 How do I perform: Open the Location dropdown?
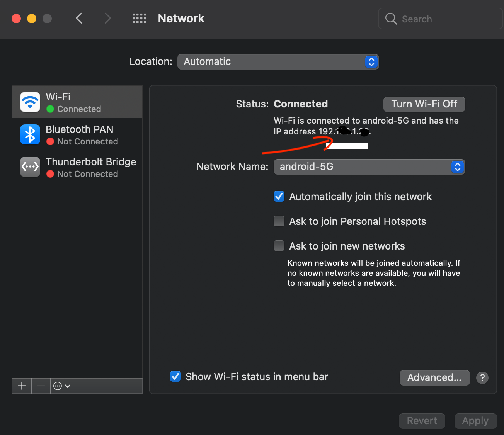[278, 62]
